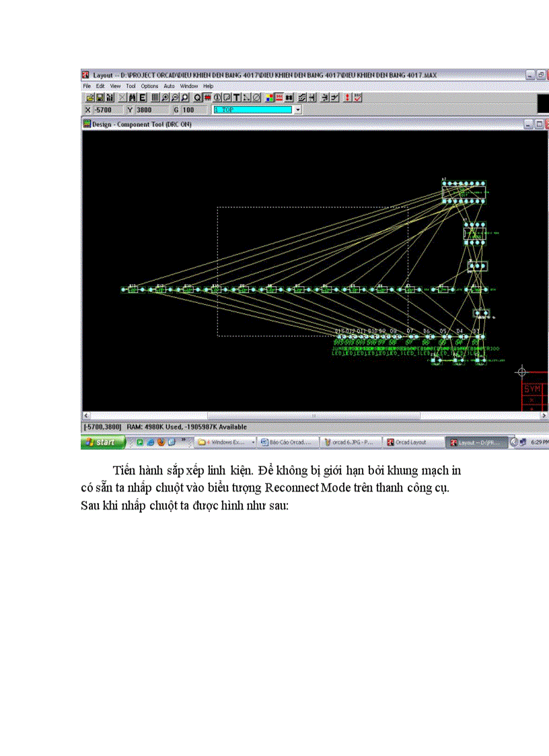Expand the TOP layer dropdown list

297,109
